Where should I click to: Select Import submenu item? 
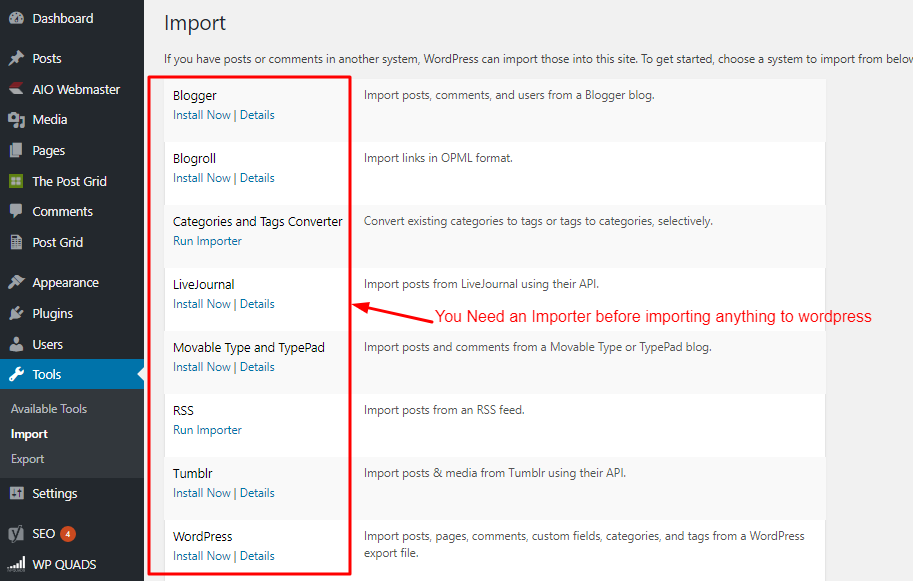[x=29, y=434]
